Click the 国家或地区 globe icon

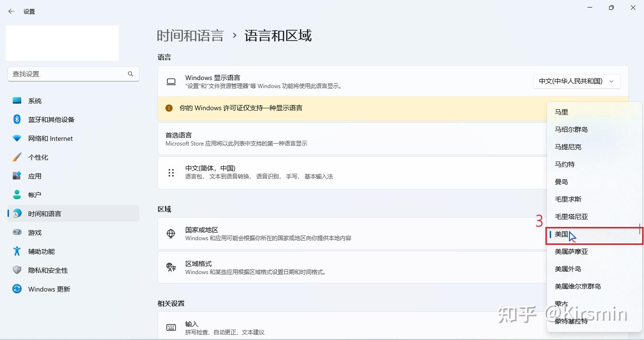tap(171, 234)
